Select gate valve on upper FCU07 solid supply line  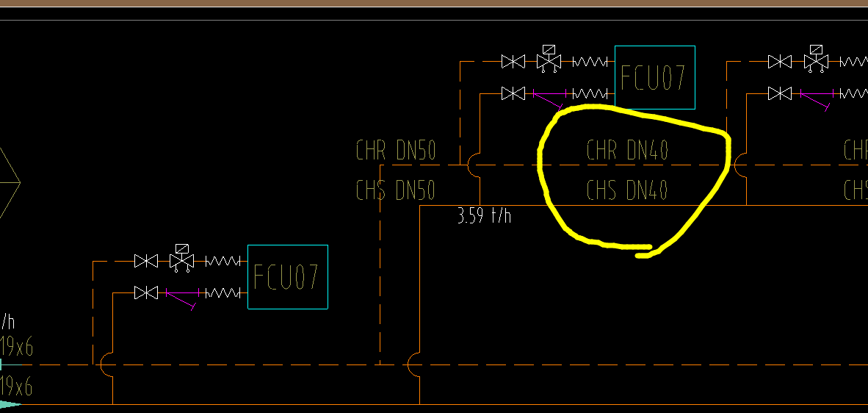513,93
